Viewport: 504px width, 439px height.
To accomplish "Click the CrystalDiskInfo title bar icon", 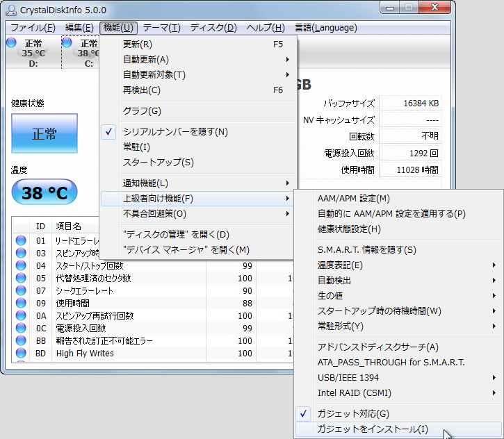I will (11, 10).
